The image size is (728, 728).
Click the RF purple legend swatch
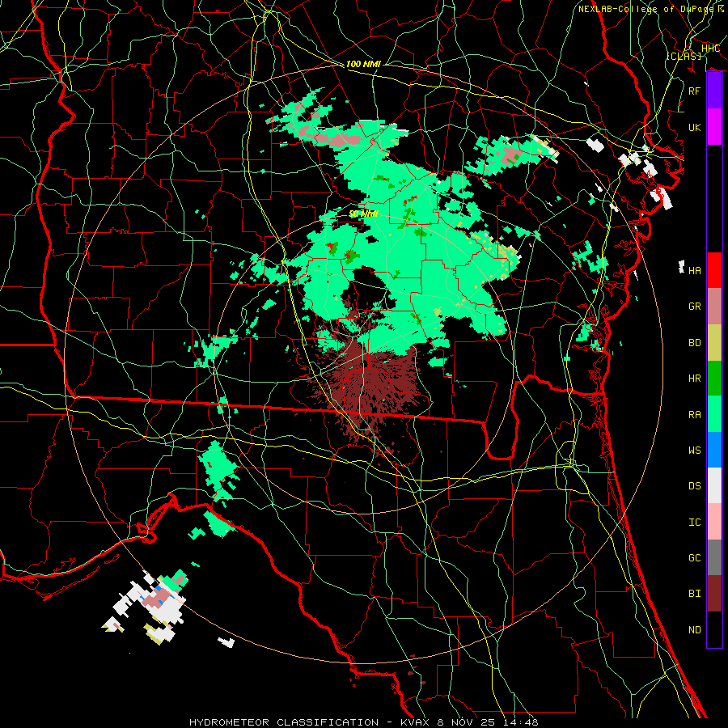714,91
